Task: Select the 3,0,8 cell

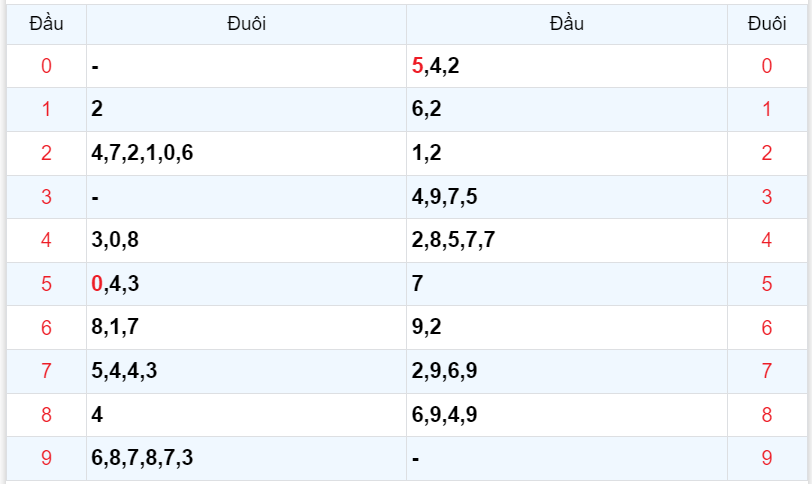Action: coord(115,240)
